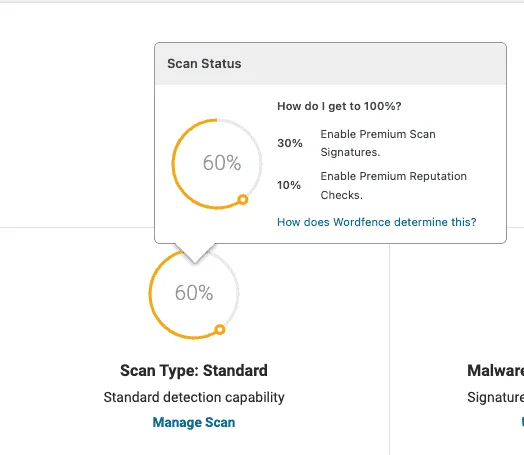The image size is (524, 455).
Task: Click the partially visible Signature text under Malware
Action: tap(496, 397)
